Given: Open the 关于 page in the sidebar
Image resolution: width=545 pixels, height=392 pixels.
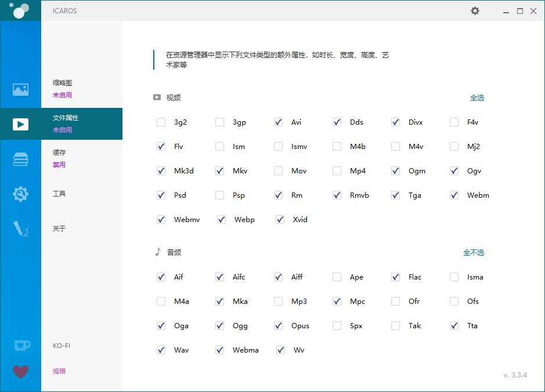Looking at the screenshot, I should 59,228.
